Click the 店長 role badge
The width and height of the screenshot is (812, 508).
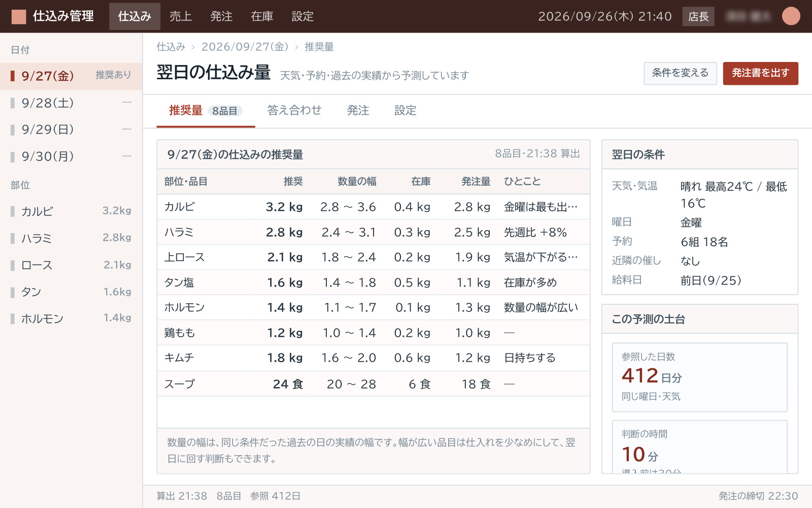(x=698, y=16)
